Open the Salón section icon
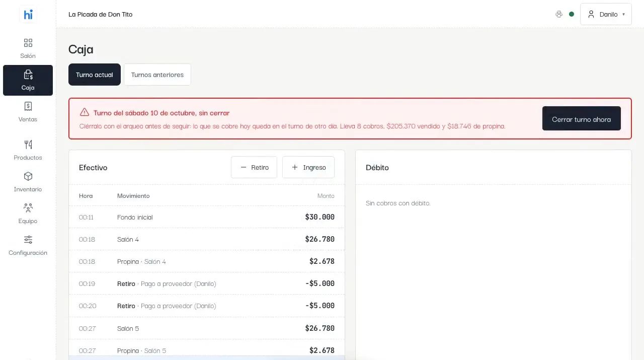644x360 pixels. click(28, 43)
